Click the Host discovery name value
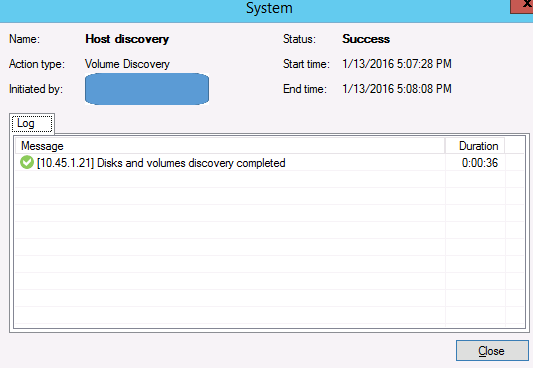Screen dimensions: 533x368 pyautogui.click(x=127, y=39)
